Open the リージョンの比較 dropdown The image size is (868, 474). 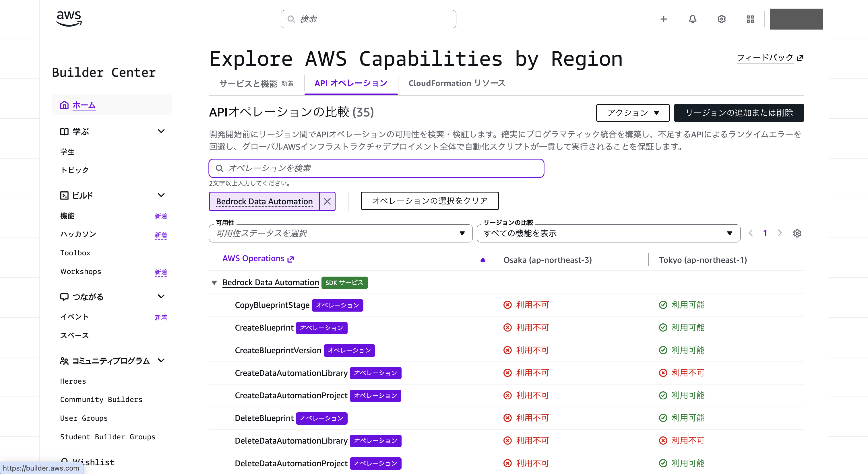click(x=608, y=233)
